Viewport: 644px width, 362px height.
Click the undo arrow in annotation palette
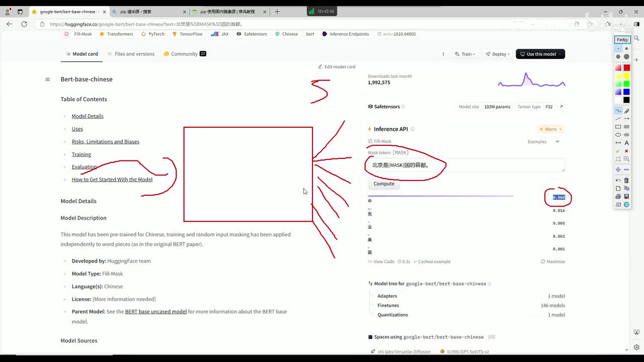point(618,180)
